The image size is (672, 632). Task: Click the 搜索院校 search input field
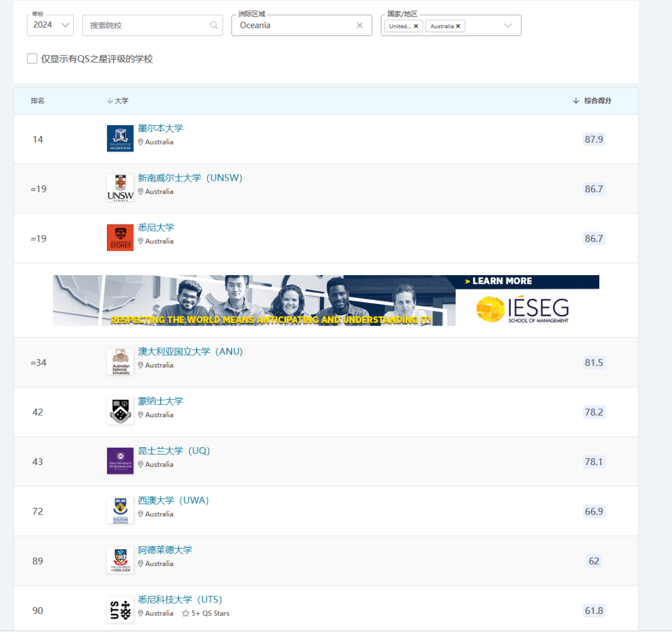[152, 26]
